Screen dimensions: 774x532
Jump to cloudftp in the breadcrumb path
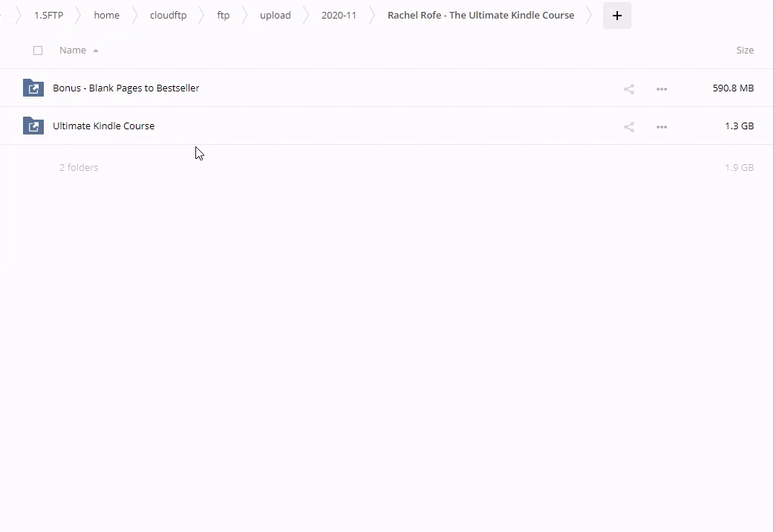point(168,16)
